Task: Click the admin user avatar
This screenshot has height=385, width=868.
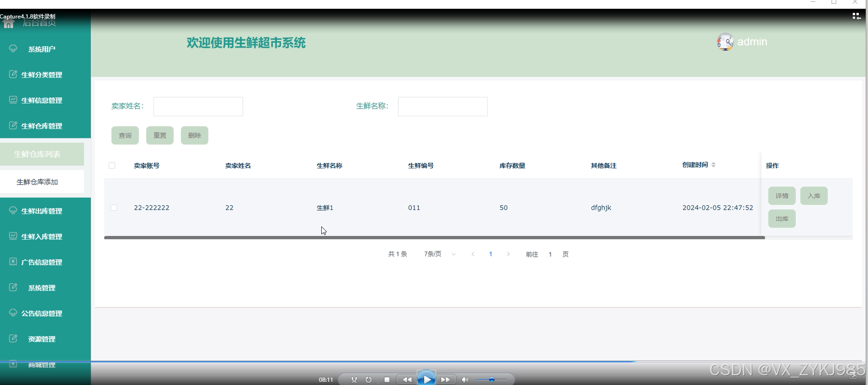Action: coord(725,42)
